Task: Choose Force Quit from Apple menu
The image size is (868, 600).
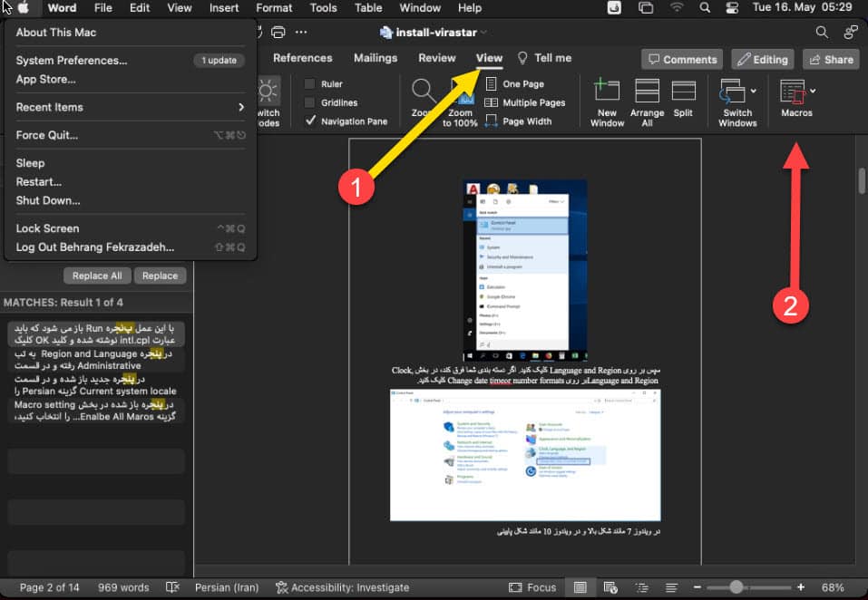Action: tap(130, 135)
